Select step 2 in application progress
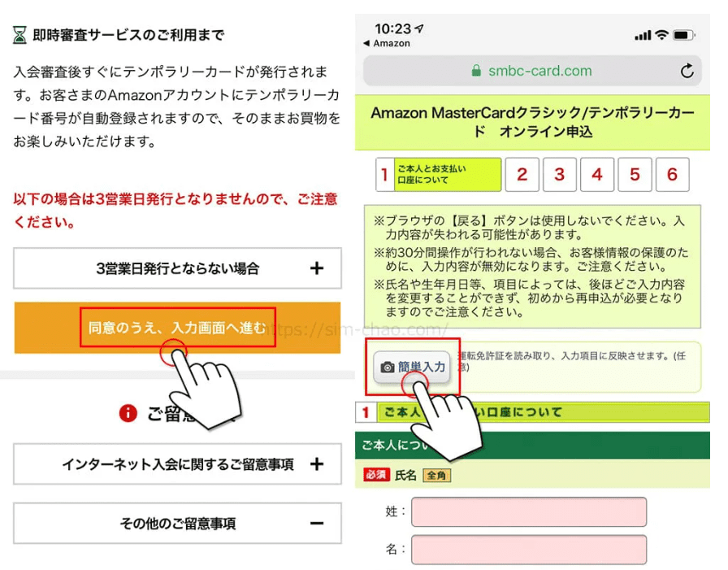Screen dimensions: 728x570 [x=522, y=175]
